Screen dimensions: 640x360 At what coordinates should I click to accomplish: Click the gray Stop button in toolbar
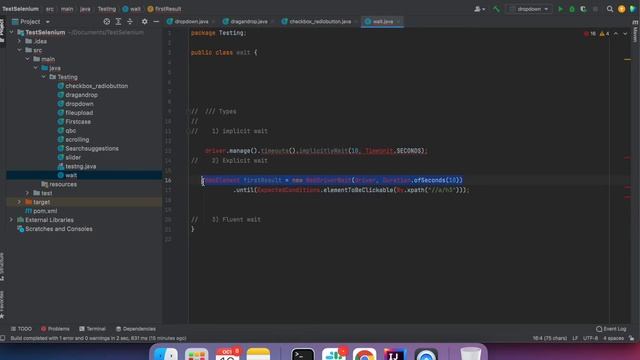[x=595, y=9]
